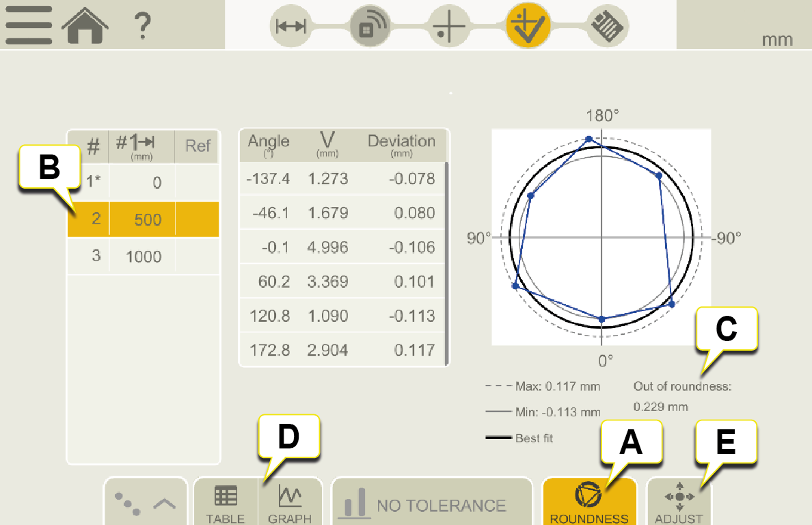This screenshot has width=812, height=525.
Task: Toggle the Roundness view button
Action: (x=588, y=502)
